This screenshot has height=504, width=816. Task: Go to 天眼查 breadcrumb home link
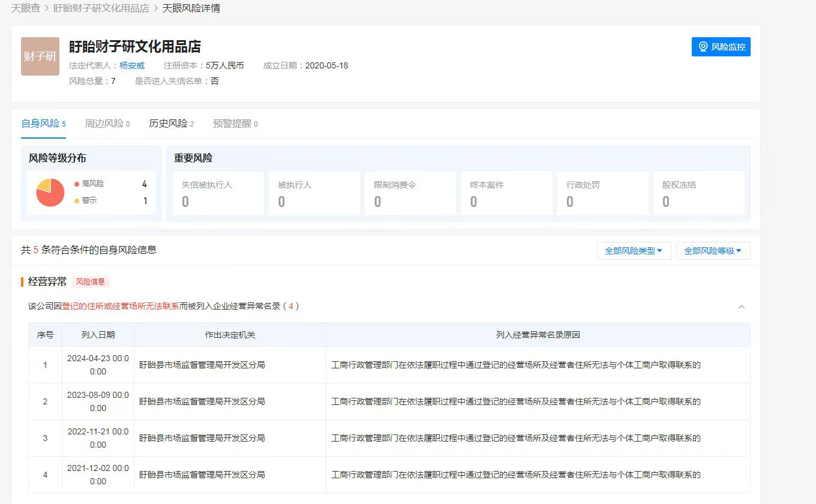26,8
